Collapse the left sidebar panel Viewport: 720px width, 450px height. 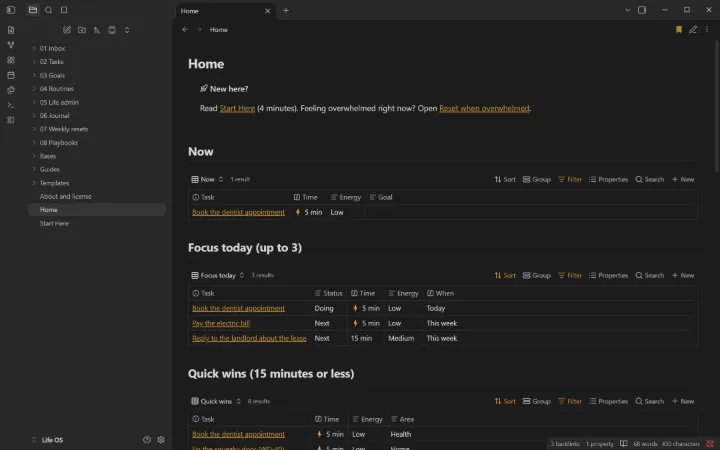11,10
